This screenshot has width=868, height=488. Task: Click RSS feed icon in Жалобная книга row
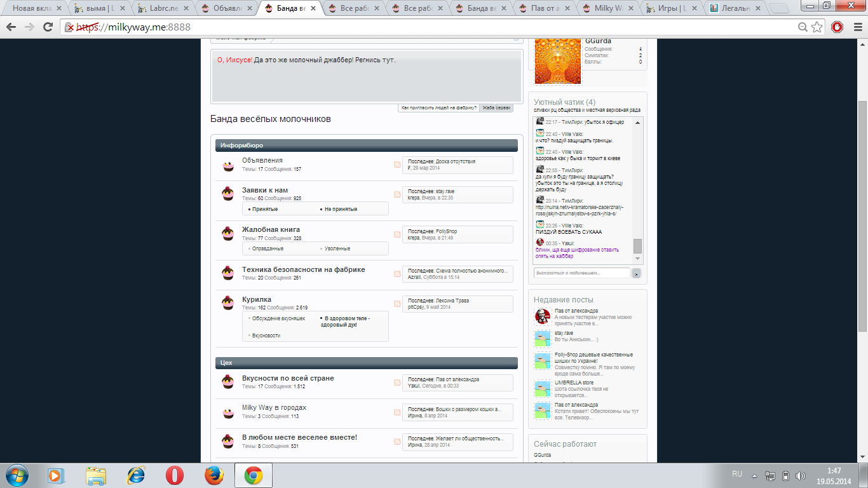397,234
